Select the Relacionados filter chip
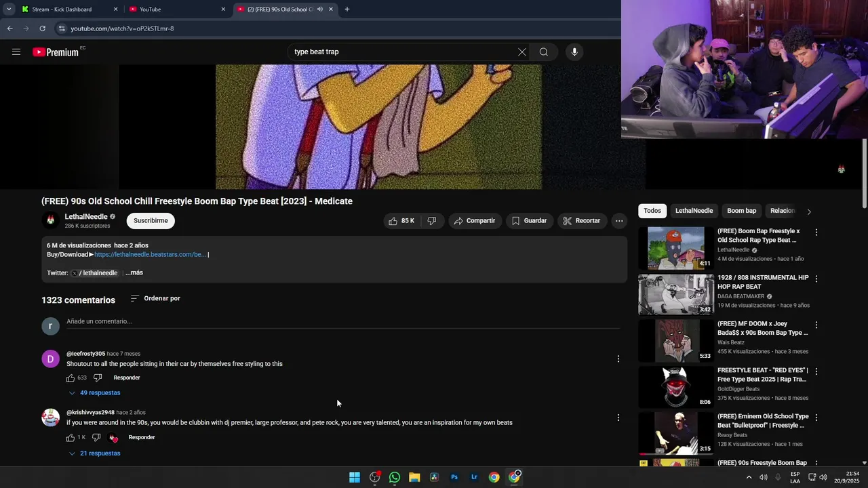The width and height of the screenshot is (868, 488). [x=782, y=211]
